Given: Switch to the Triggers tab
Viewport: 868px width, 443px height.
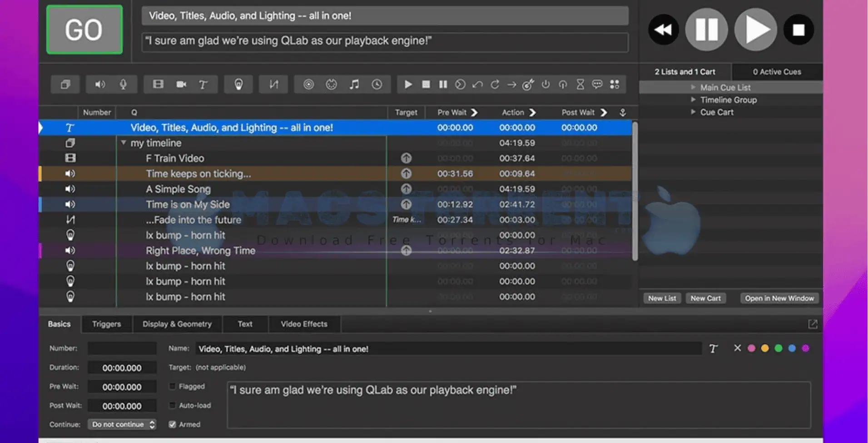Looking at the screenshot, I should coord(107,324).
